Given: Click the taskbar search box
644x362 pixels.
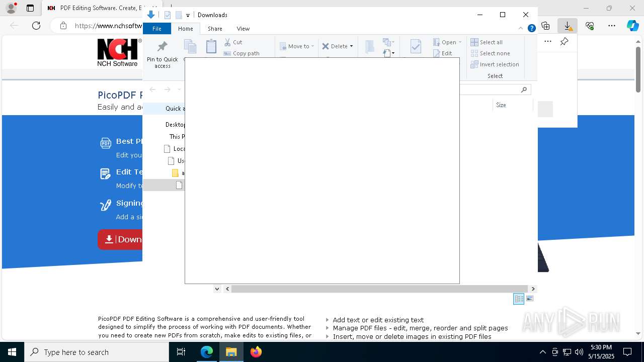Looking at the screenshot, I should pos(97,352).
